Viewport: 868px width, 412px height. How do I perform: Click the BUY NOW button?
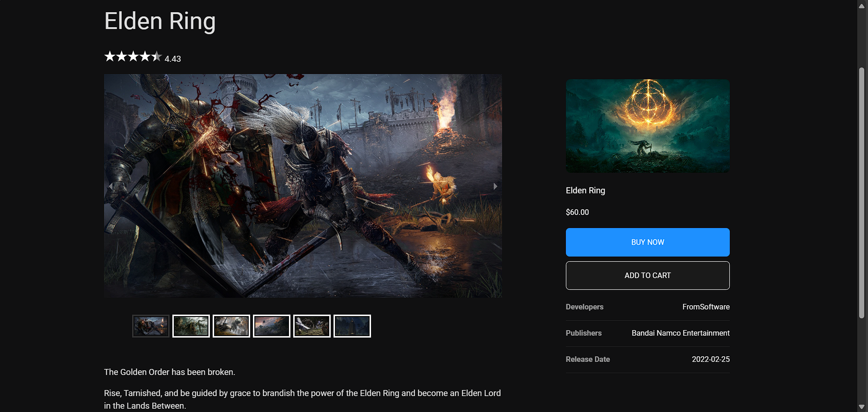point(648,242)
